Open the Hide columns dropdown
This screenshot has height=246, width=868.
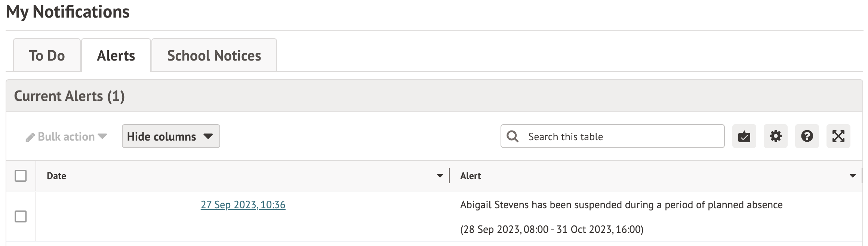[x=170, y=136]
